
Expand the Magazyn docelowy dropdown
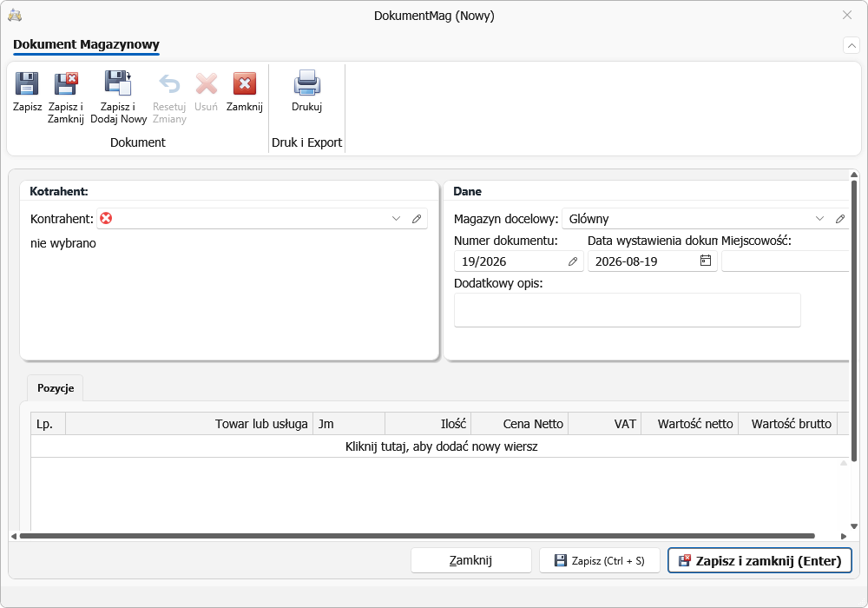click(820, 219)
